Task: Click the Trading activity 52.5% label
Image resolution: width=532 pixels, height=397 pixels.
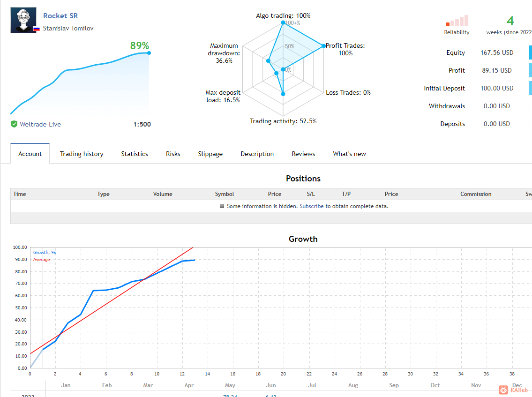Action: tap(283, 121)
